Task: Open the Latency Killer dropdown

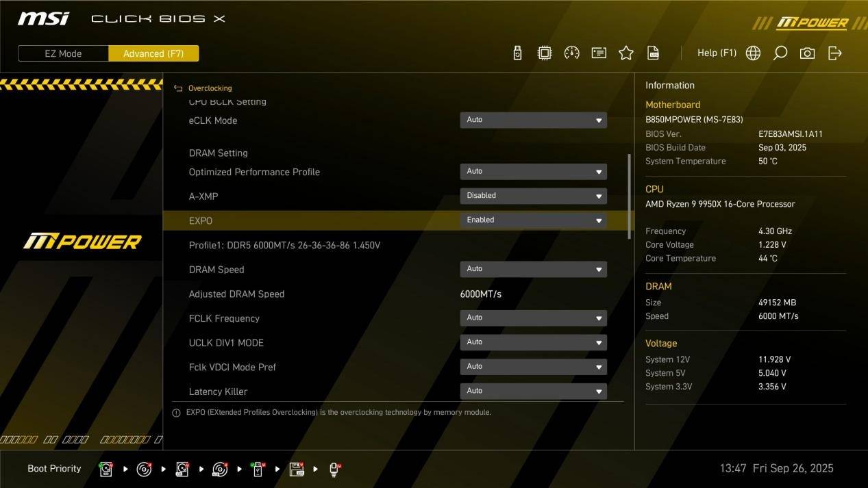Action: tap(533, 391)
